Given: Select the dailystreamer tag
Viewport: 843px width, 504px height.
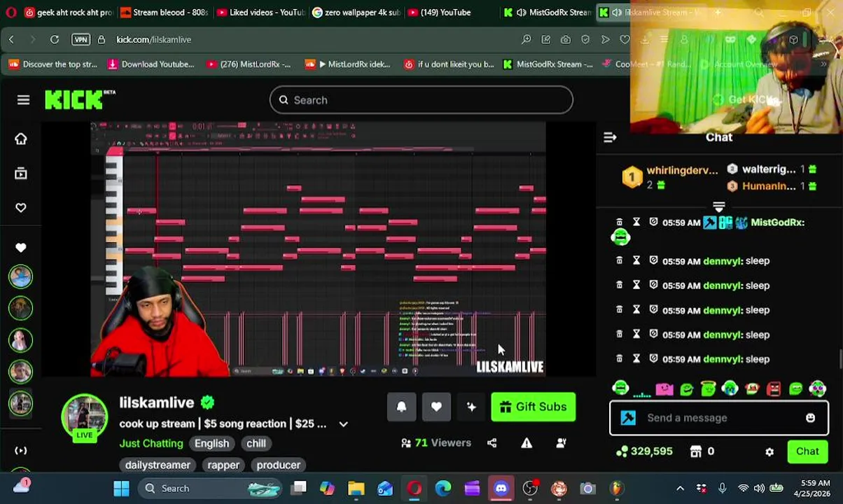Looking at the screenshot, I should (x=158, y=465).
